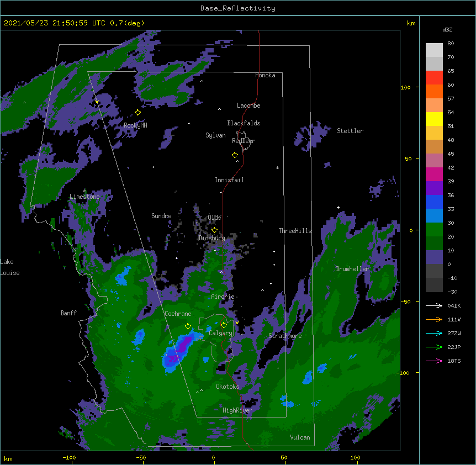Click the magenta 18TS arrow in legend
Screen dimensions: 476x465
[x=434, y=361]
